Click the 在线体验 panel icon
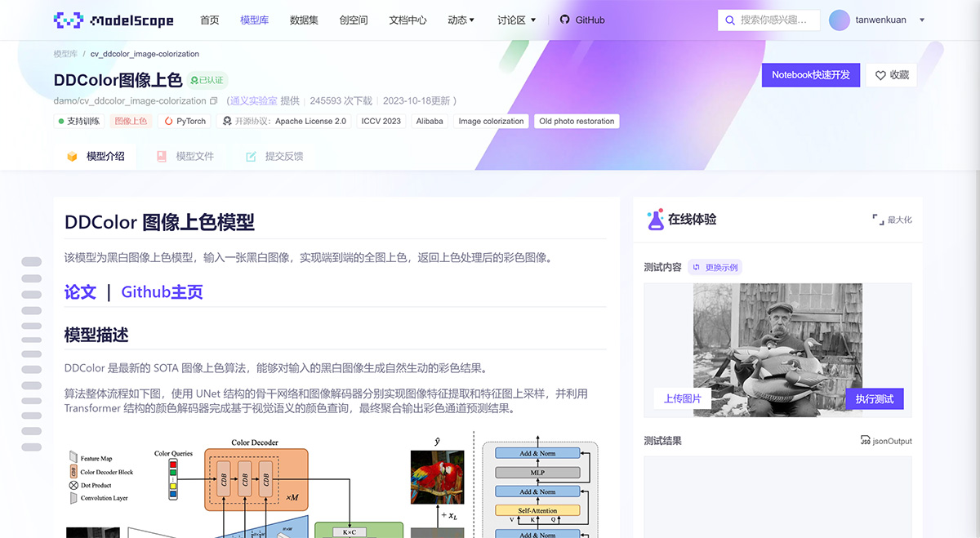The width and height of the screenshot is (980, 538). [x=655, y=219]
